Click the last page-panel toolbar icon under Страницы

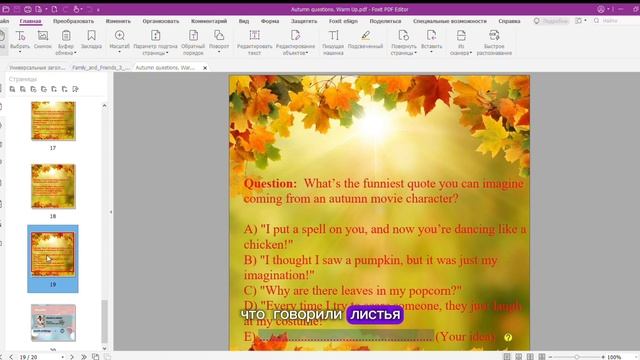(76, 89)
